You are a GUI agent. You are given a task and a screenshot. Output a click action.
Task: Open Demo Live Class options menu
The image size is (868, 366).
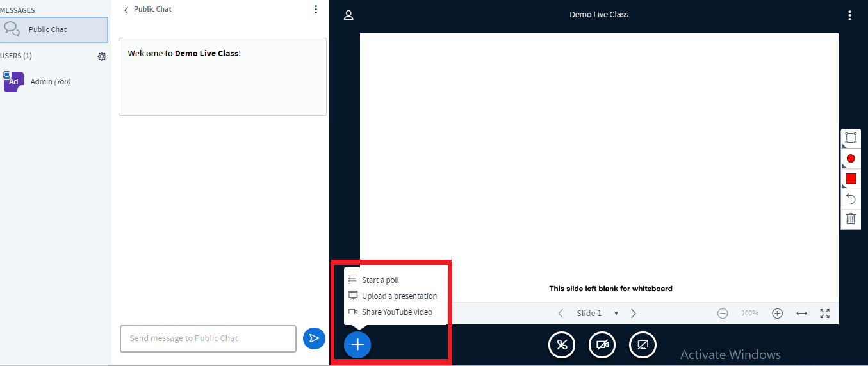849,15
